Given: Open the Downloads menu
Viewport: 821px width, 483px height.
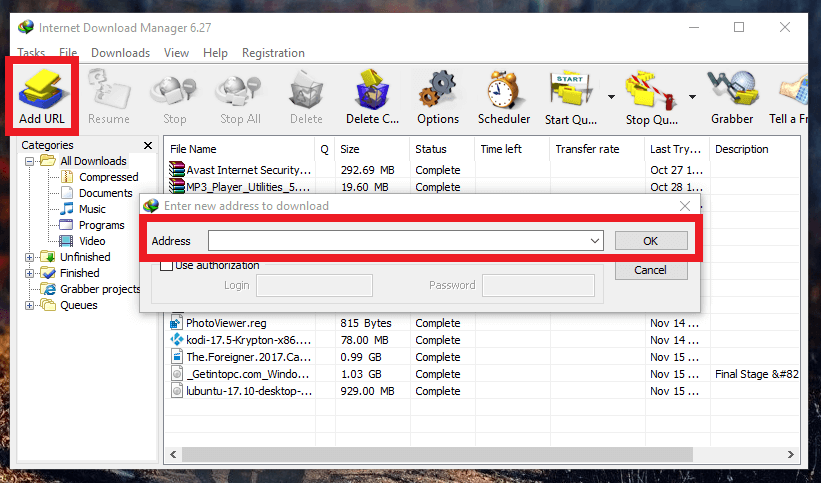Looking at the screenshot, I should (x=120, y=53).
